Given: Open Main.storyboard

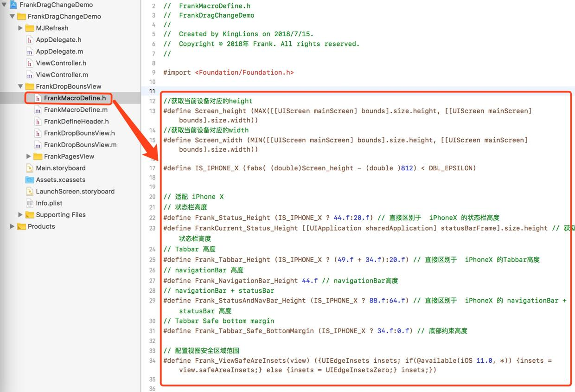Looking at the screenshot, I should click(61, 168).
